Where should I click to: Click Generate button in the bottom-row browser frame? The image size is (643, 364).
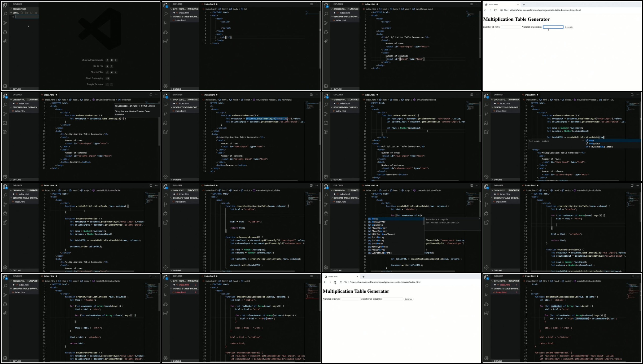click(x=408, y=299)
